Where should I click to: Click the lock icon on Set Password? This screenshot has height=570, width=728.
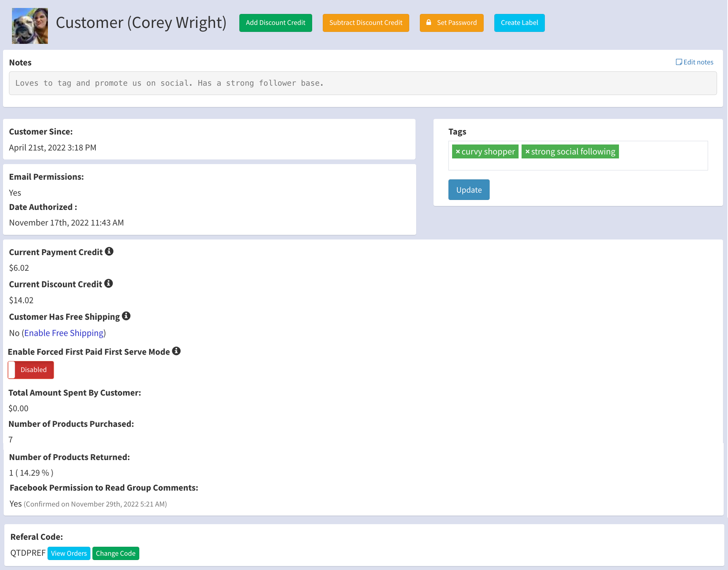[428, 22]
